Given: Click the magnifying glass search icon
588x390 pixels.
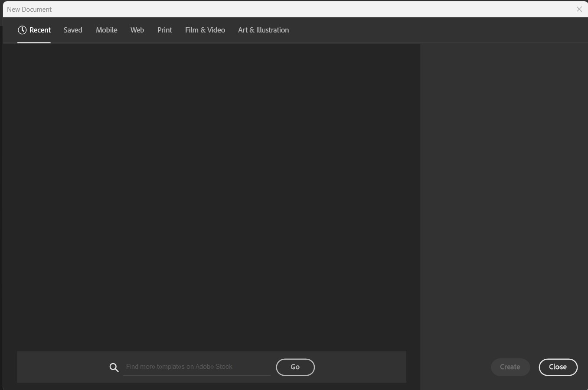Looking at the screenshot, I should click(x=114, y=367).
